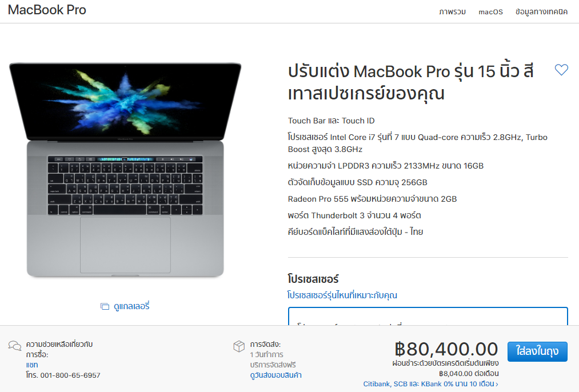Click the shipping box icon

click(239, 346)
